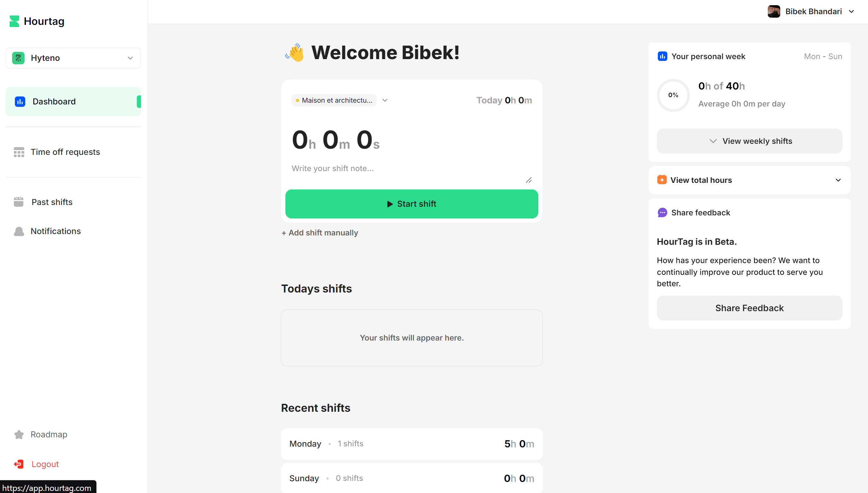Click the Past shifts calendar icon
This screenshot has width=868, height=493.
[x=19, y=202]
